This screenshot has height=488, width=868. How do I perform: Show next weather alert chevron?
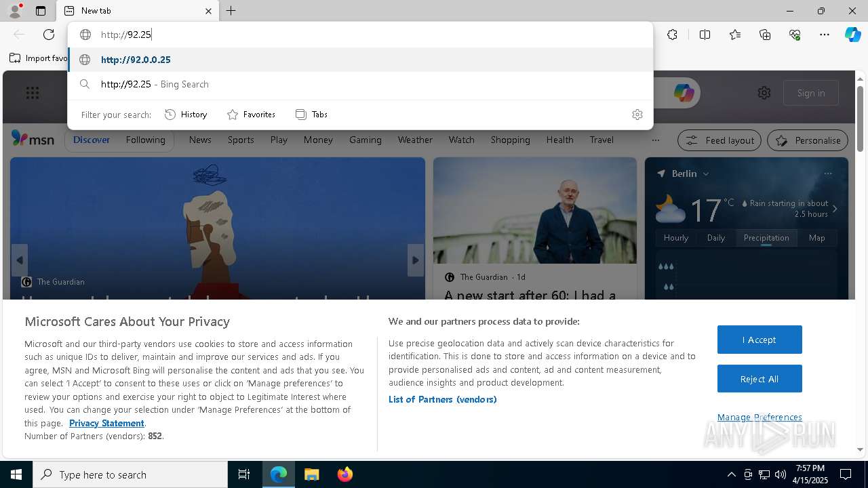click(x=835, y=209)
